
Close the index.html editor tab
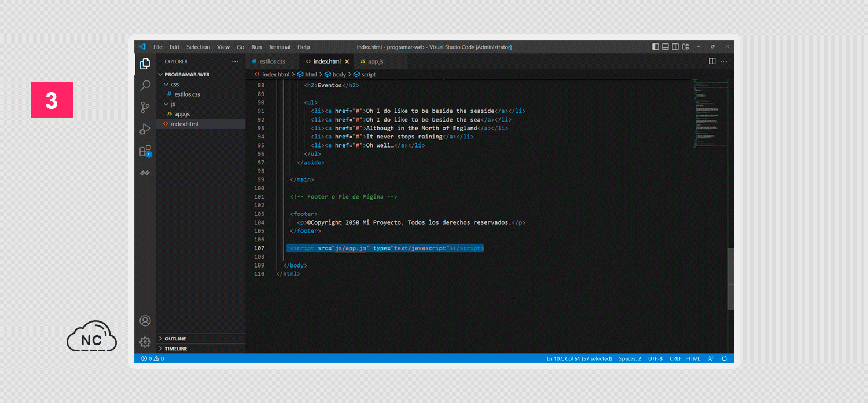pyautogui.click(x=347, y=61)
